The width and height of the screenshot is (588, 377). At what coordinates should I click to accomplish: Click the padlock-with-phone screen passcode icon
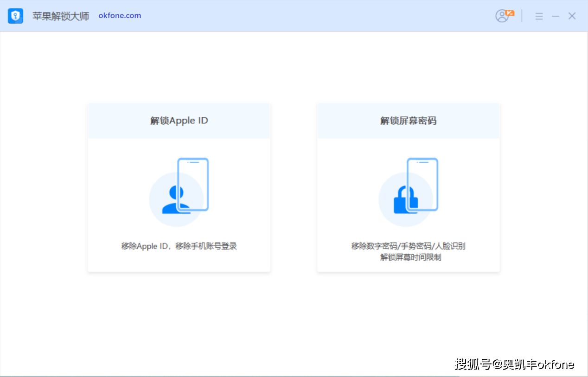[409, 192]
